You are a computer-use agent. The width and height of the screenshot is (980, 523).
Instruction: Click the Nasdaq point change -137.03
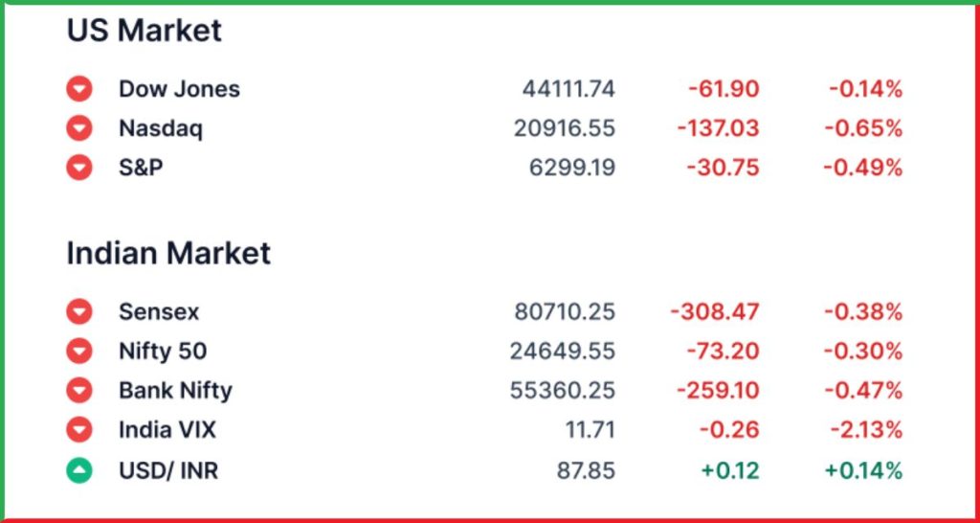(719, 128)
